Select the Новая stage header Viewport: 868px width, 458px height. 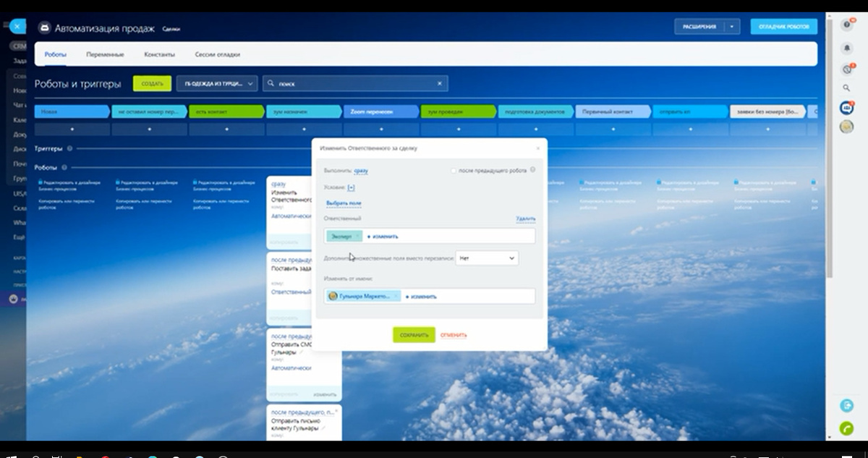pos(72,111)
